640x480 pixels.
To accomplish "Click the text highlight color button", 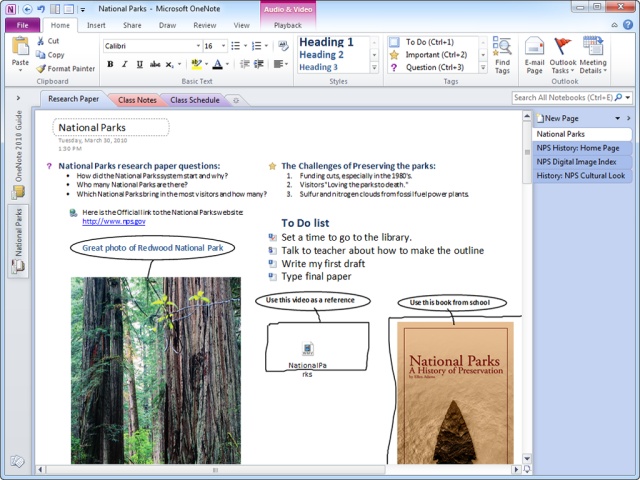I will tap(197, 64).
